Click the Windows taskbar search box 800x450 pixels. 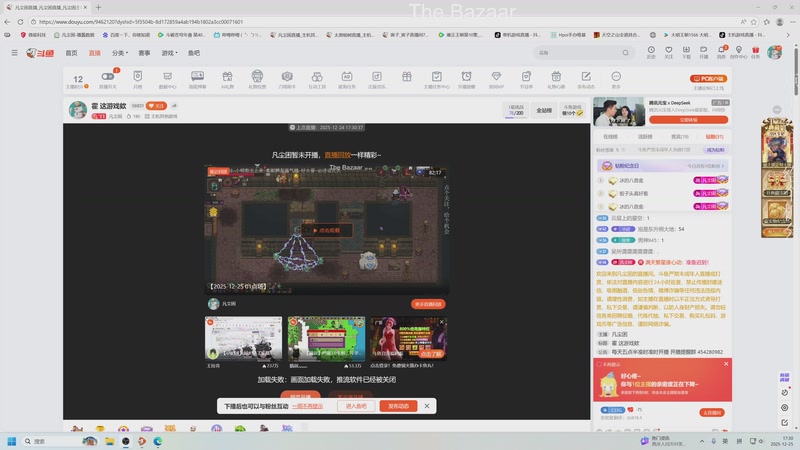click(x=60, y=441)
